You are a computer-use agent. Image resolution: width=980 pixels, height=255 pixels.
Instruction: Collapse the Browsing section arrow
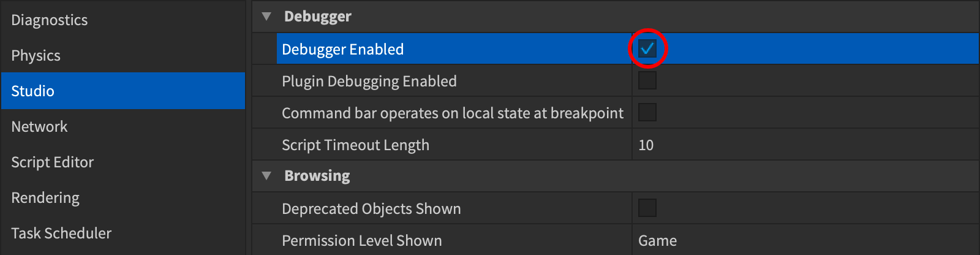tap(266, 176)
